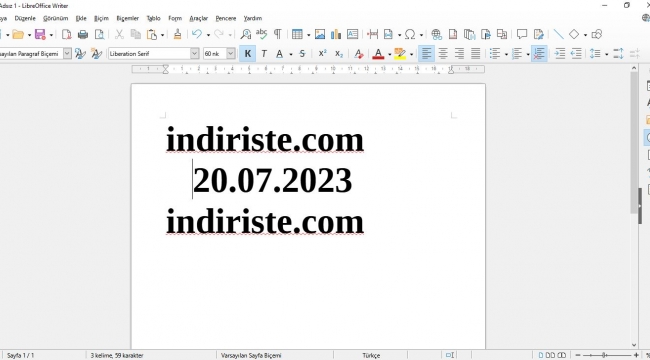Open Find and Replace
The image size is (650, 360).
tap(246, 34)
